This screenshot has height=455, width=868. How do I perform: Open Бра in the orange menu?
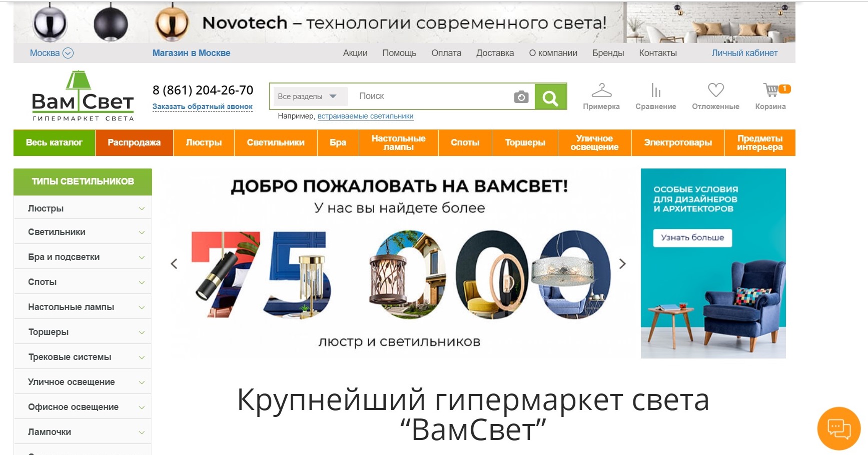[338, 142]
